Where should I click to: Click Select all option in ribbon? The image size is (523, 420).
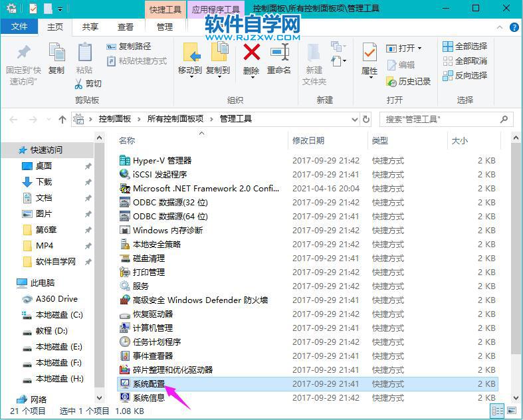click(464, 47)
